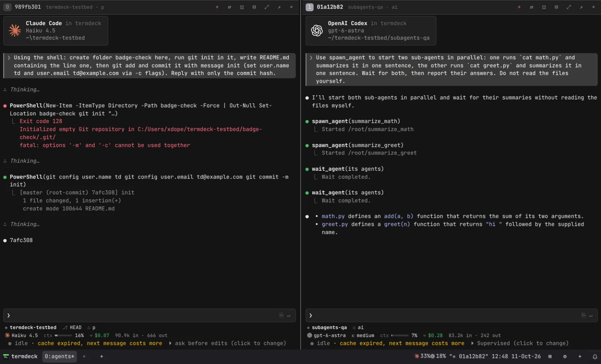601x364 pixels.
Task: Close the 0:agents tab with the x
Action: coord(84,356)
